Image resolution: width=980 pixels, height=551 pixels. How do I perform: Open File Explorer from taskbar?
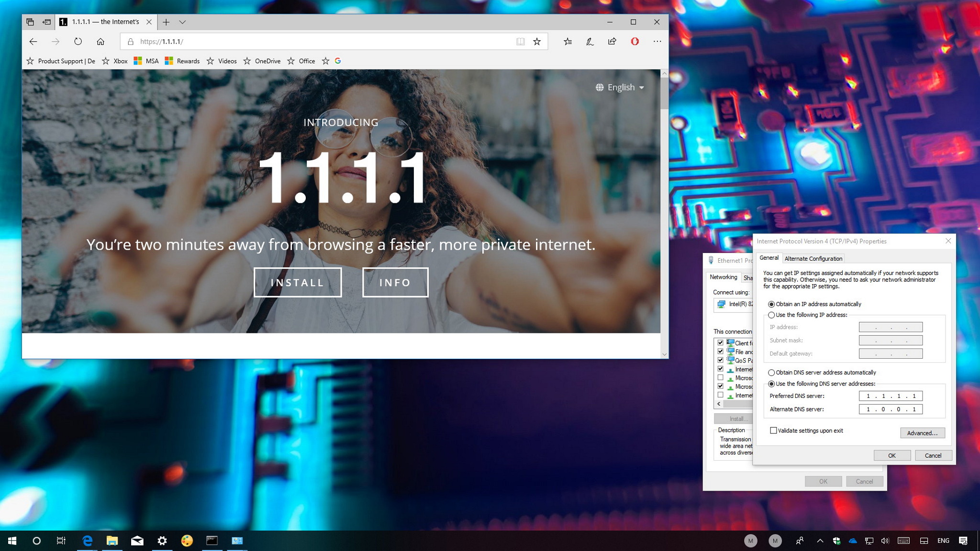[112, 541]
